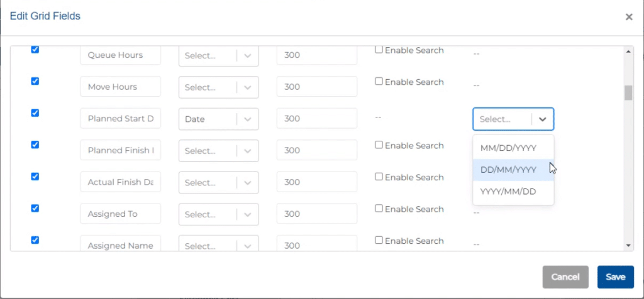Click the vertical scrollbar thumb
Image resolution: width=644 pixels, height=299 pixels.
click(628, 93)
